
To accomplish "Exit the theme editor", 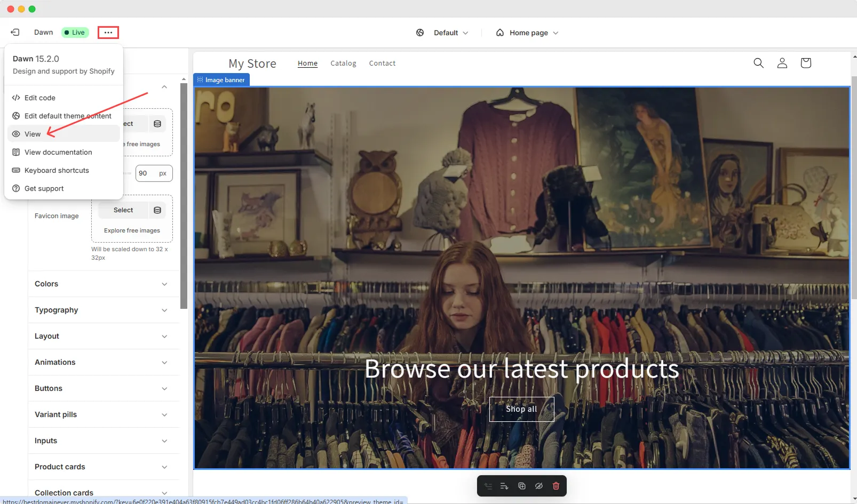I will (15, 32).
